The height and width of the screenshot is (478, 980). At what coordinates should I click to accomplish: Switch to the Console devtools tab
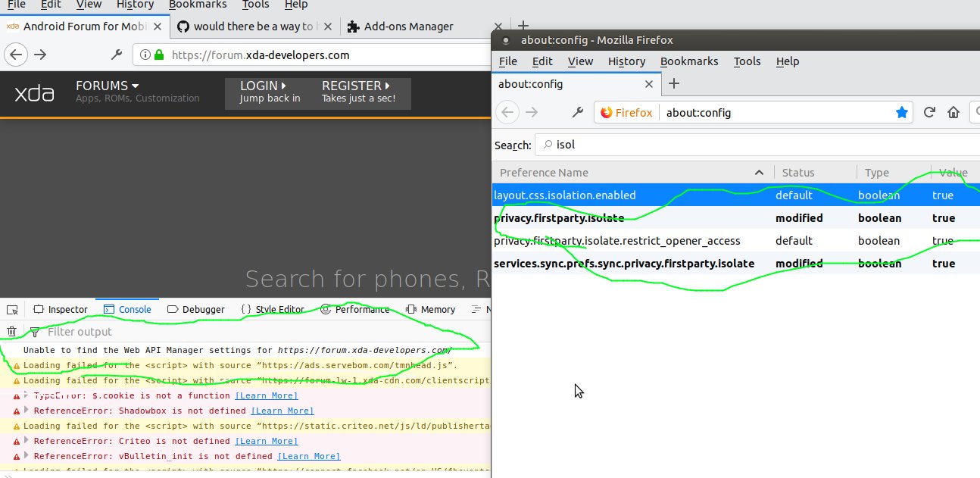pos(126,309)
